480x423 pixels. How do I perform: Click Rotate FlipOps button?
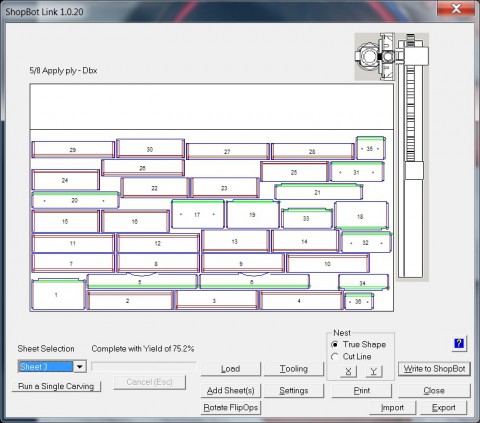pyautogui.click(x=230, y=407)
